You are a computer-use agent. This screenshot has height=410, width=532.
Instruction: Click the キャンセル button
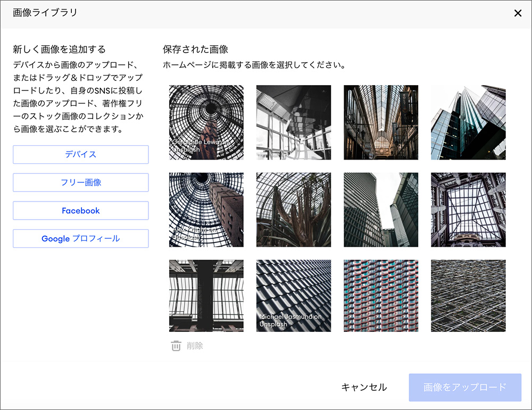click(x=364, y=387)
